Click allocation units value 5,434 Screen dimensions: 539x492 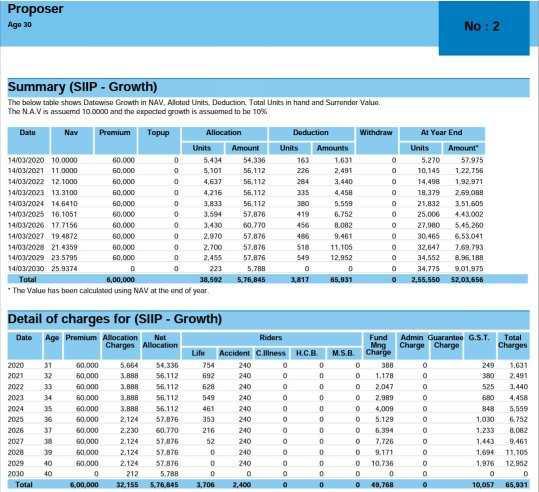pyautogui.click(x=212, y=160)
